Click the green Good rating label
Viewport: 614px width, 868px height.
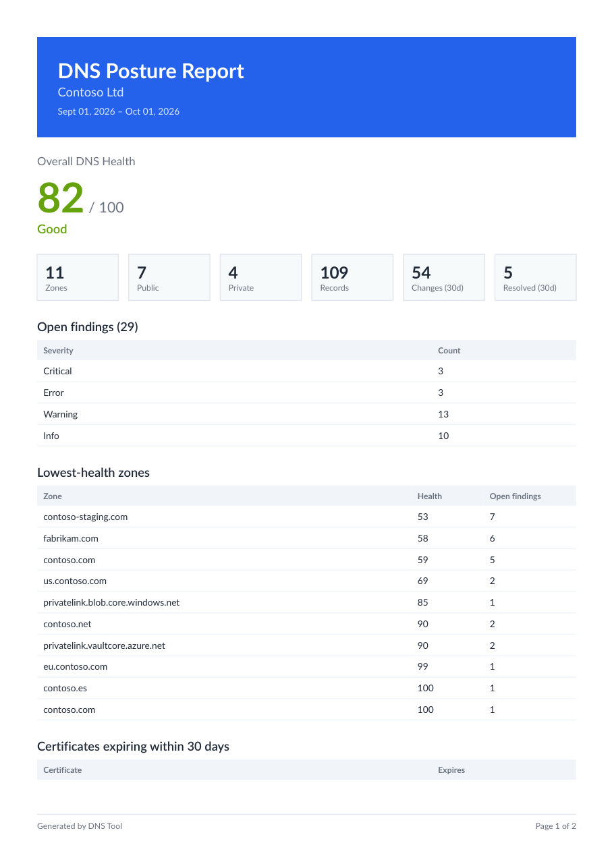(52, 229)
